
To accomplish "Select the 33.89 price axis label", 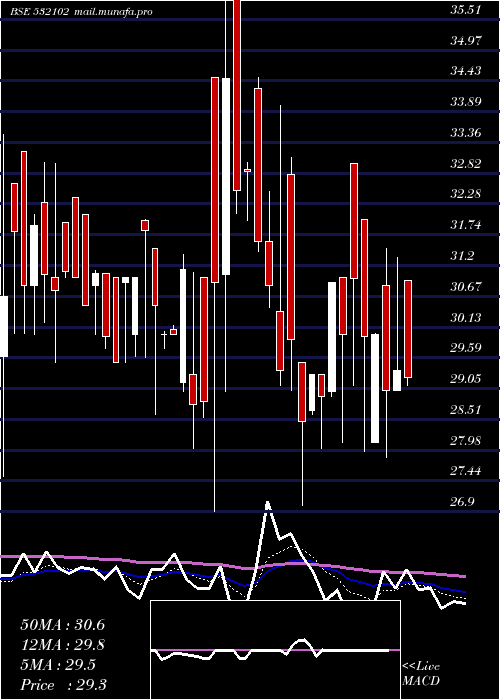I will pos(466,101).
